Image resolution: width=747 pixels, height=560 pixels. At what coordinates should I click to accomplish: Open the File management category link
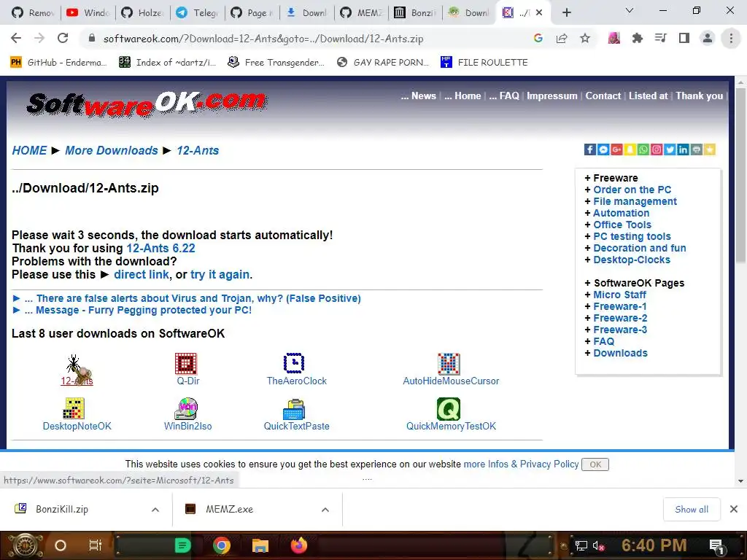click(x=635, y=201)
